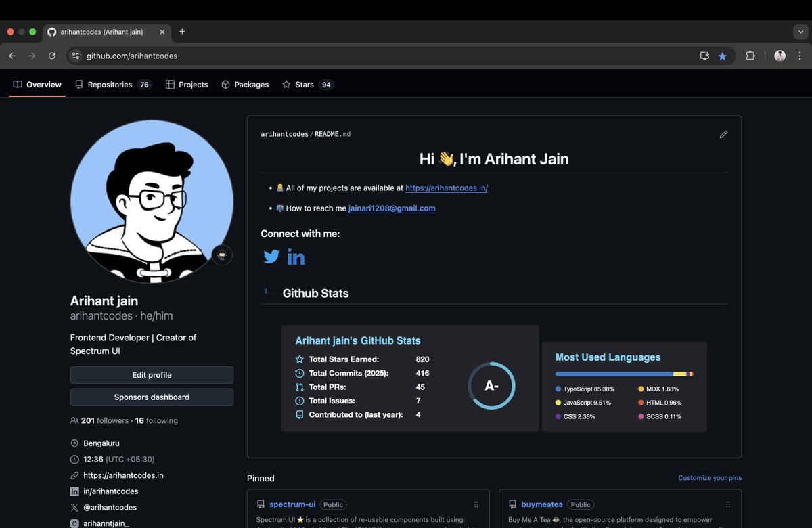The image size is (812, 528).
Task: Click the A- grade progress ring
Action: point(492,386)
